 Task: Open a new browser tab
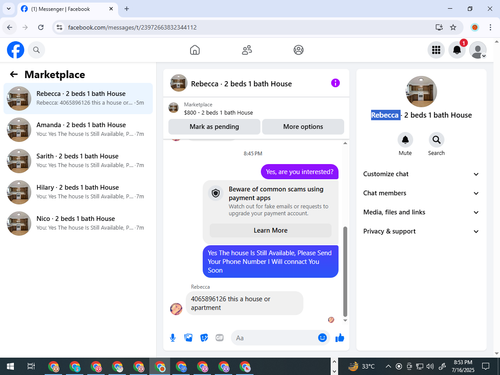(x=126, y=9)
